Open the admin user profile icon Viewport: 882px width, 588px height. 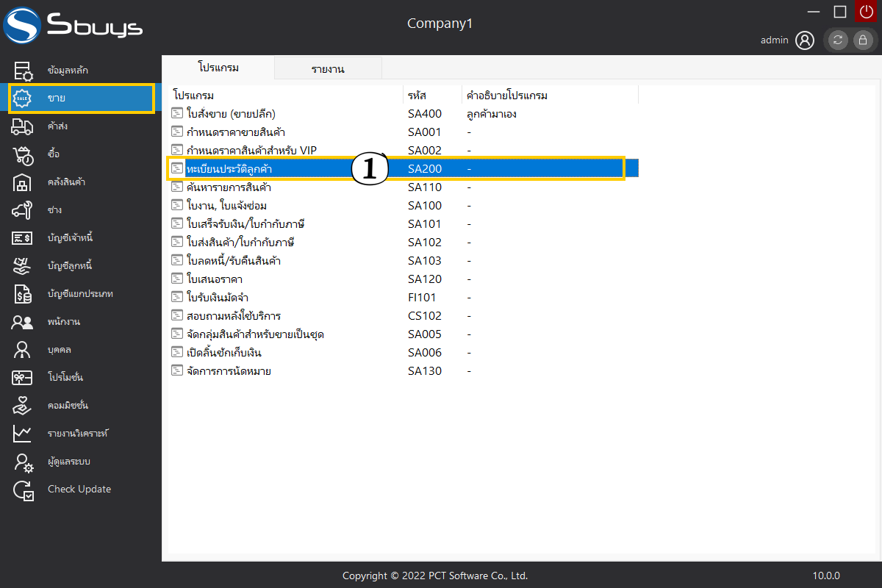805,40
